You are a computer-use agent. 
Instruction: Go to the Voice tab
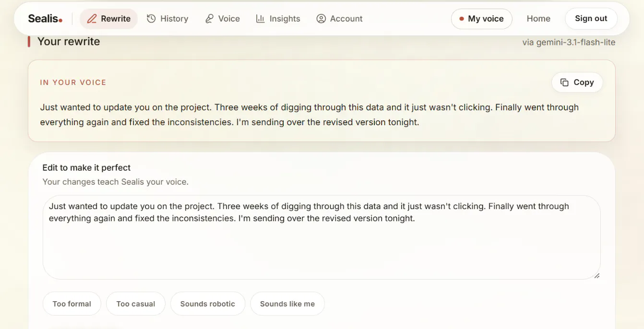pyautogui.click(x=222, y=19)
